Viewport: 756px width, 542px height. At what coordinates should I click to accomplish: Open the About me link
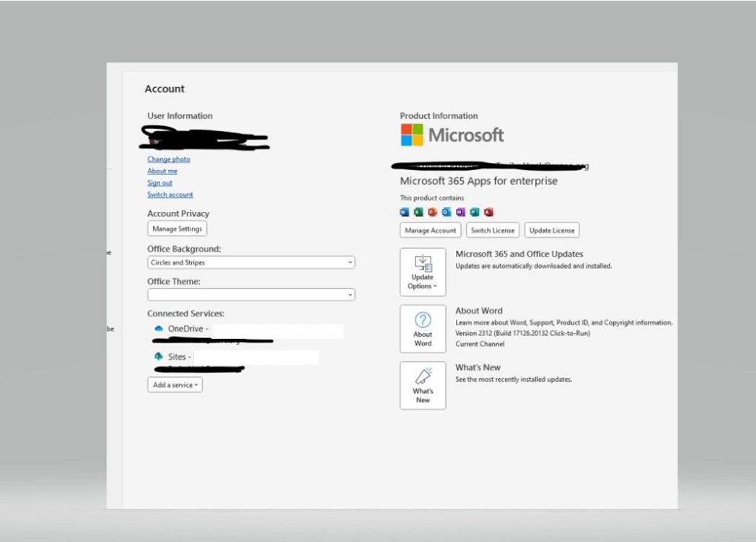(x=162, y=171)
